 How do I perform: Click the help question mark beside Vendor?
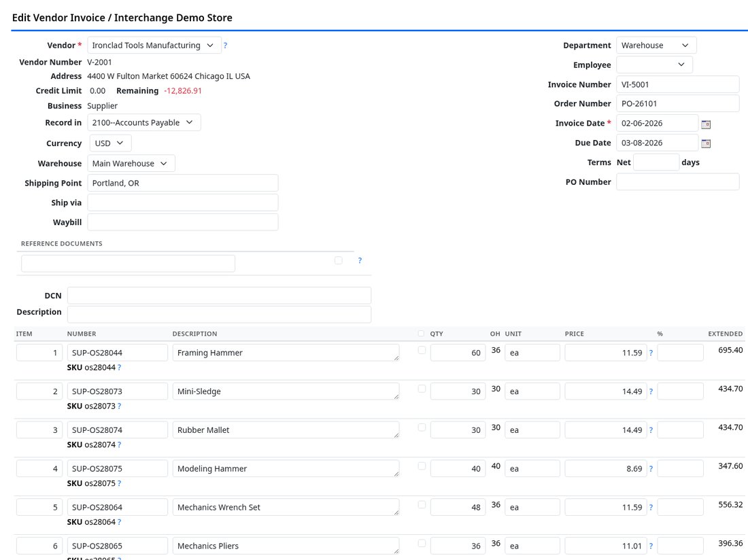[x=225, y=46]
